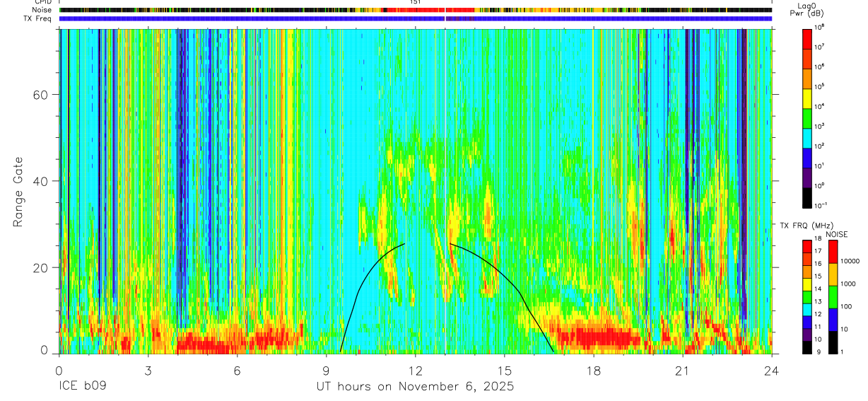Click the '9' TX frequency legend value
This screenshot has height=401, width=868.
pyautogui.click(x=818, y=352)
